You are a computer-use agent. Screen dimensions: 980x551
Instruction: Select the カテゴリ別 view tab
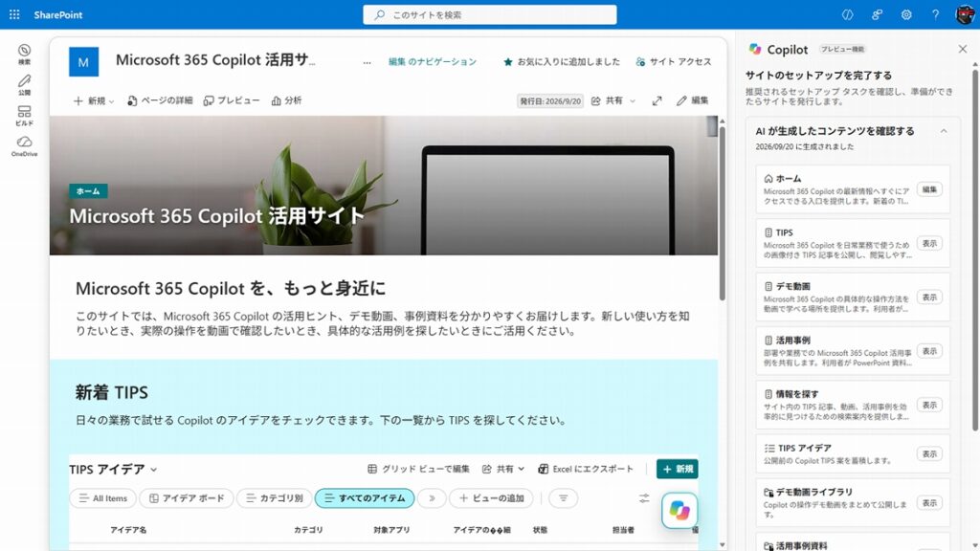coord(274,498)
